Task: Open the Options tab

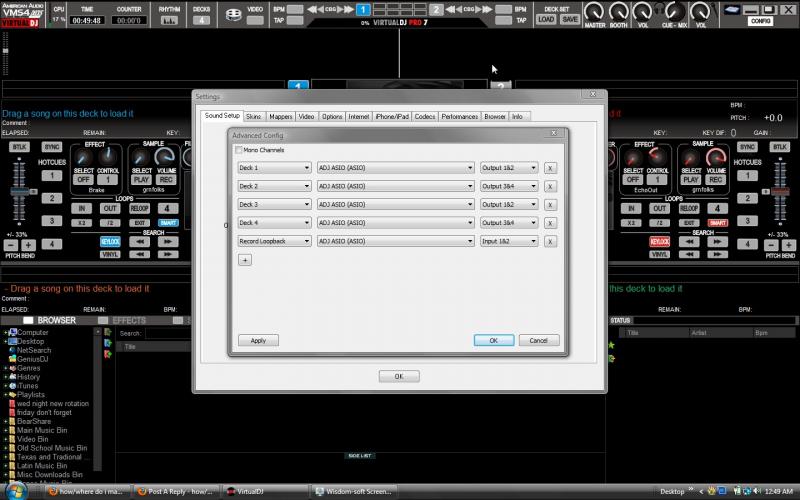Action: tap(332, 116)
